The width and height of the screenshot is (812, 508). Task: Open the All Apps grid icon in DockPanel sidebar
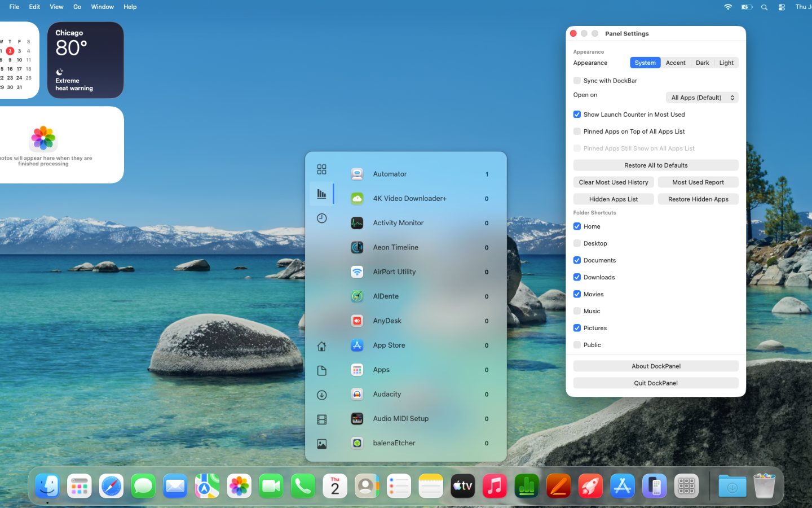click(321, 169)
